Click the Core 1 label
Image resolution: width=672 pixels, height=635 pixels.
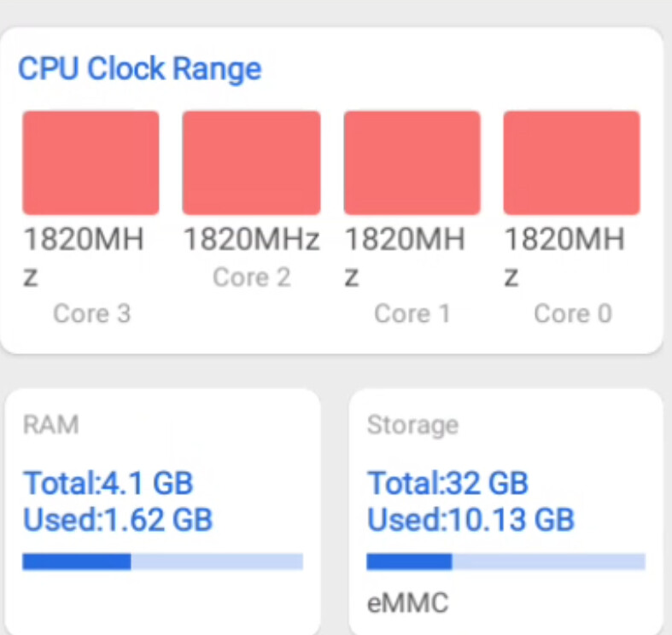tap(412, 314)
